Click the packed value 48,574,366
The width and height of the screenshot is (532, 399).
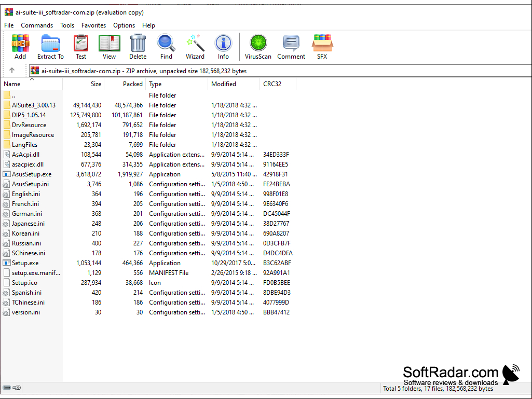129,105
